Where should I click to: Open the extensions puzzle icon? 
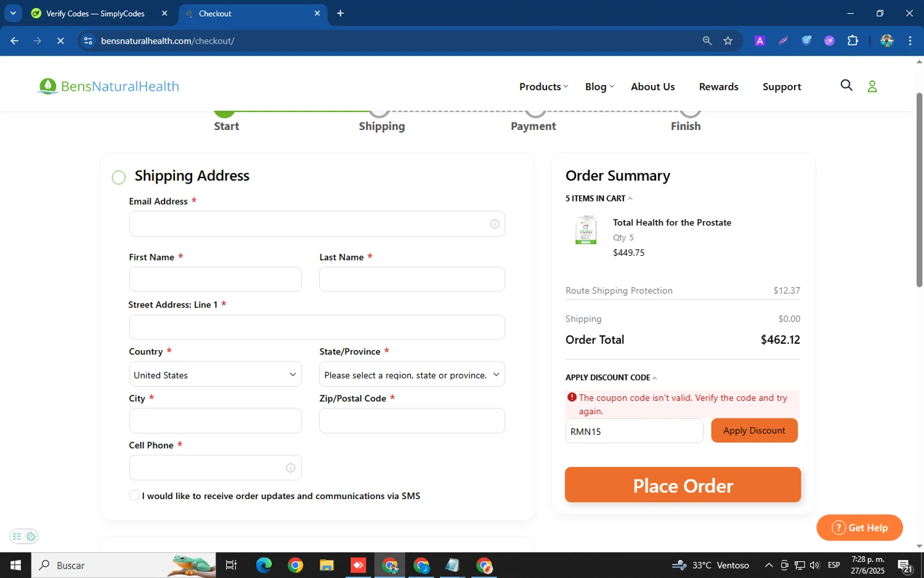(853, 41)
